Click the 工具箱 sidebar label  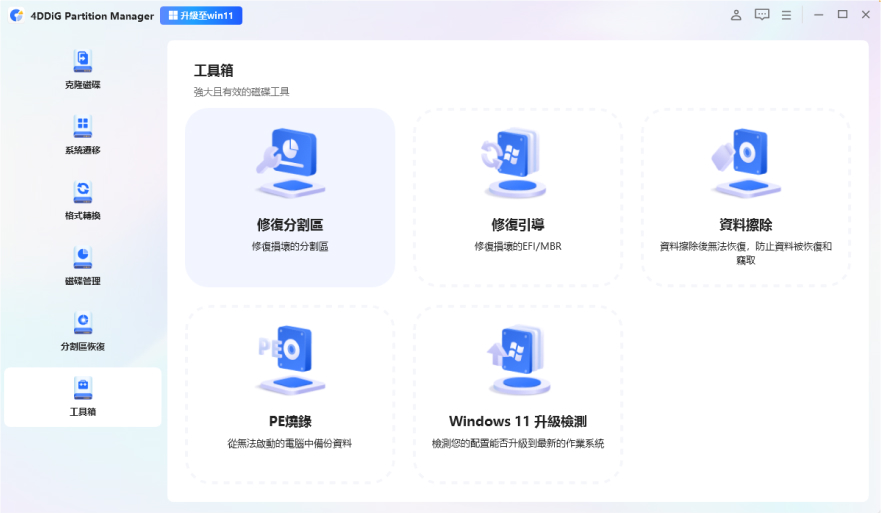[83, 412]
